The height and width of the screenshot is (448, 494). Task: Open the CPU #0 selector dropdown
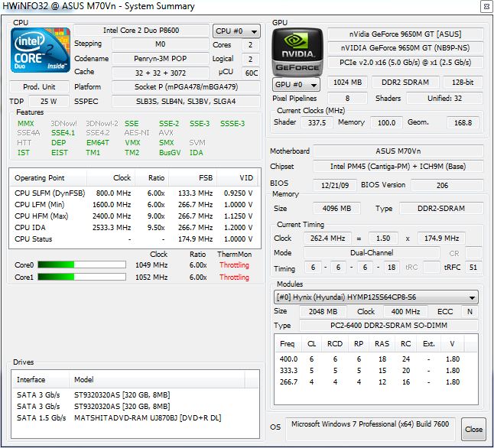tap(236, 31)
